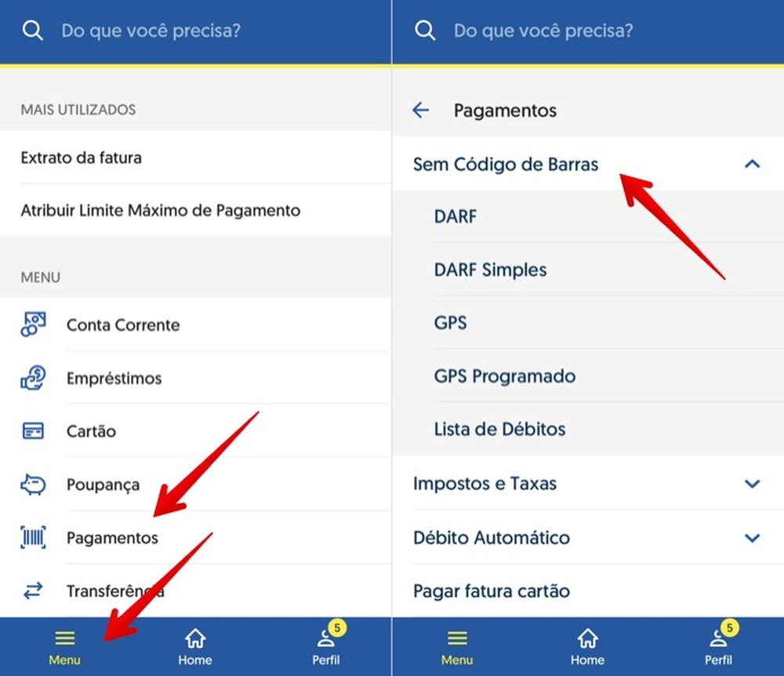This screenshot has width=784, height=676.
Task: Click the Cartão card icon
Action: click(31, 431)
